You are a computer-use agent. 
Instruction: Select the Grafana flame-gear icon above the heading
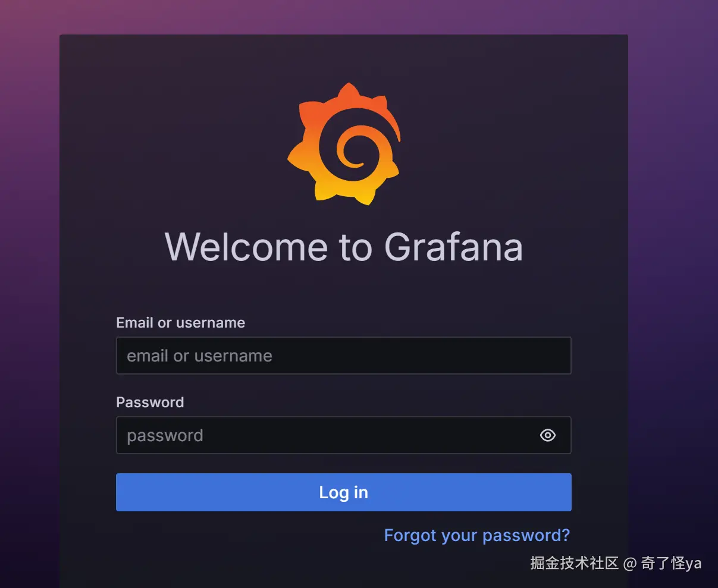344,144
